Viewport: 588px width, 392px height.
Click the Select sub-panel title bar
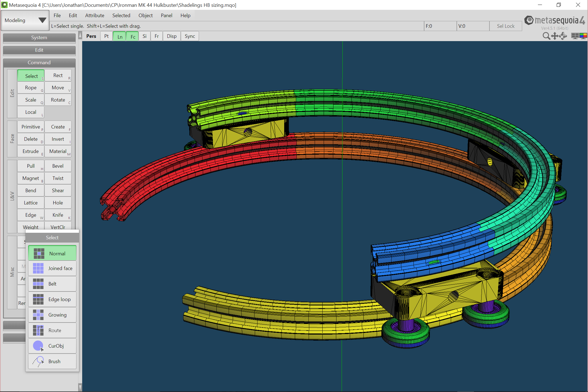point(52,238)
